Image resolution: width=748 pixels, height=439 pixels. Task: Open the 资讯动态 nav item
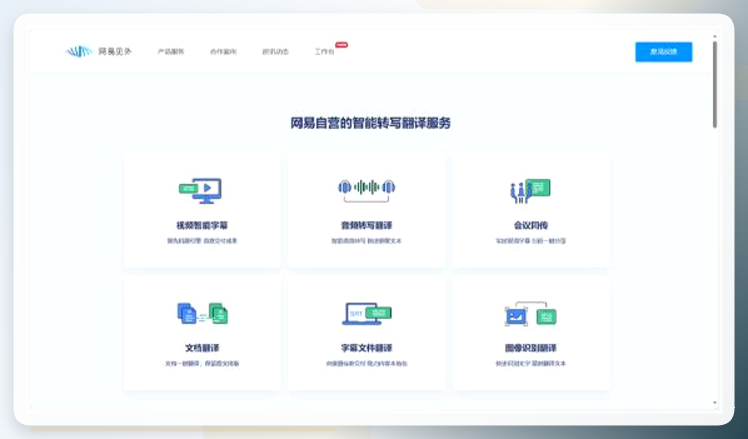coord(275,52)
